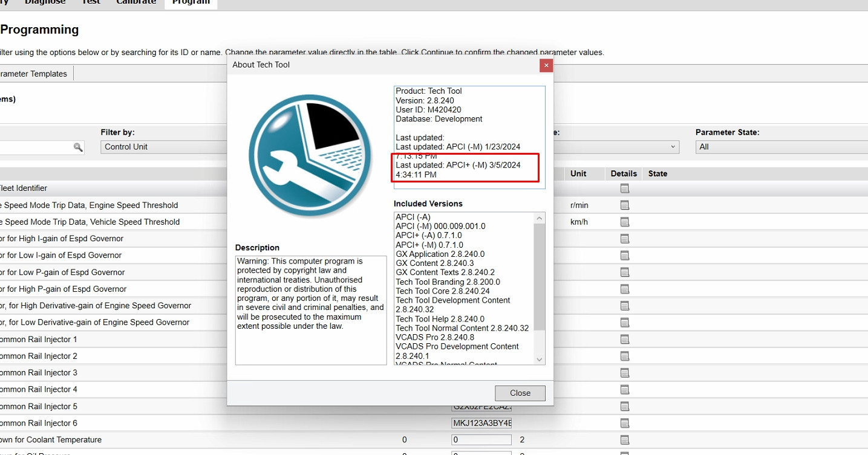Open details icon for Vehicle Speed Threshold row
868x455 pixels.
tap(625, 222)
